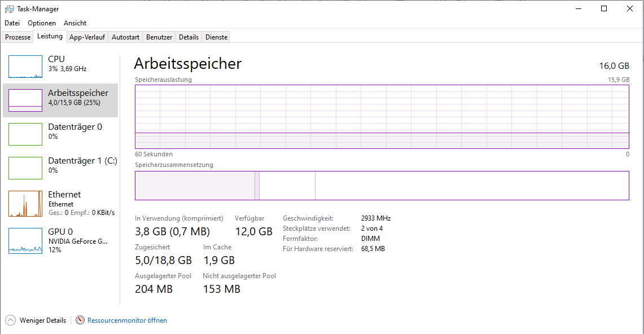Select the Datenträger 1 (C:) graph icon
Viewport: 644px width, 334px height.
[25, 168]
